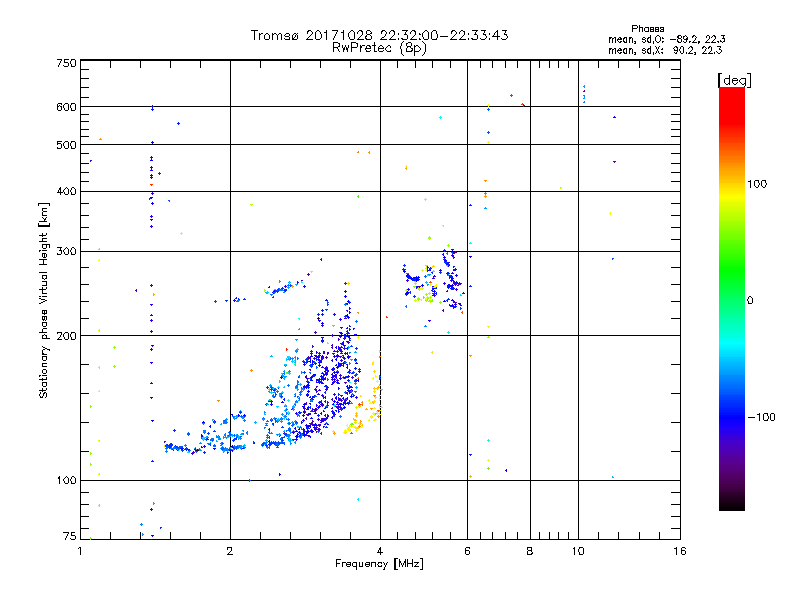Click the "200" height axis label
Image resolution: width=800 pixels, height=600 pixels.
[x=67, y=336]
